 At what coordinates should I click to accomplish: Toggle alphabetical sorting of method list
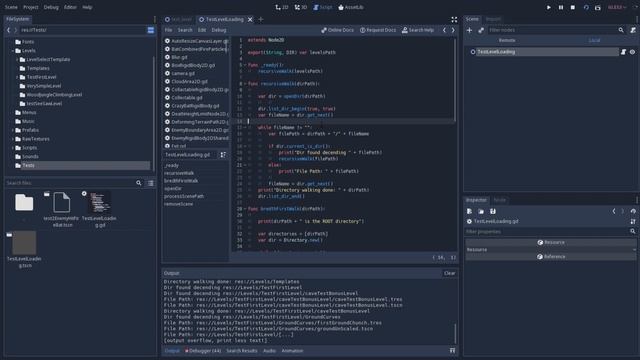[223, 155]
